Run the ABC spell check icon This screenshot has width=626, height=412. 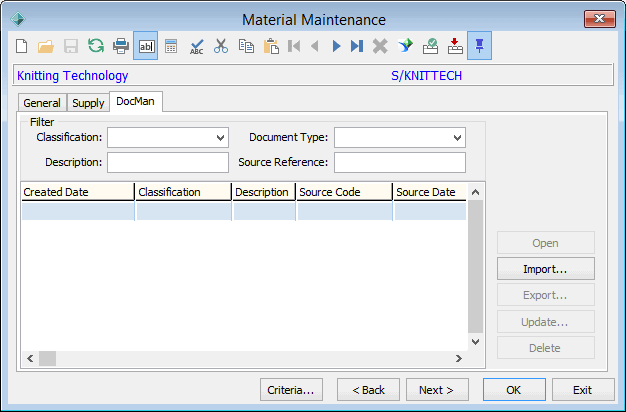click(x=196, y=46)
